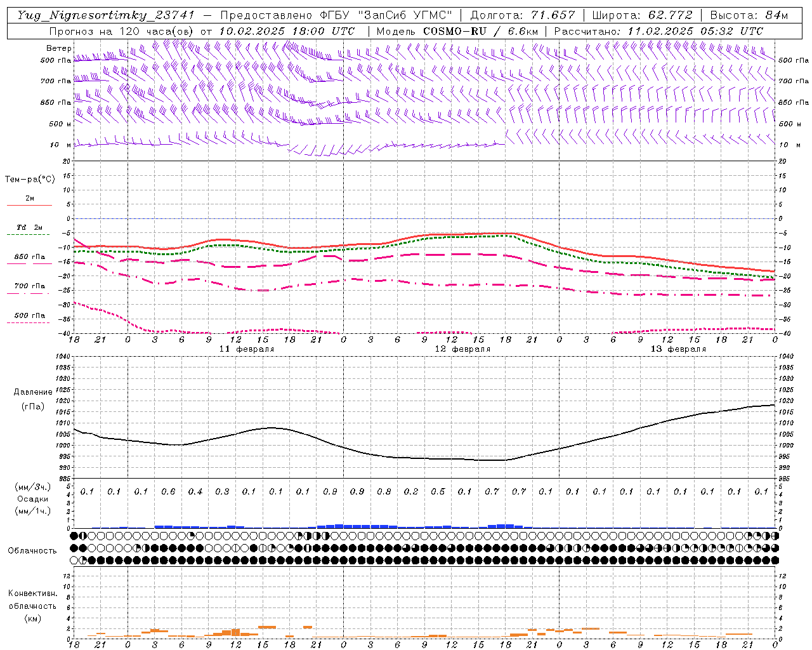
Task: Click the 850 гПа temperature legend entry
Action: point(29,257)
